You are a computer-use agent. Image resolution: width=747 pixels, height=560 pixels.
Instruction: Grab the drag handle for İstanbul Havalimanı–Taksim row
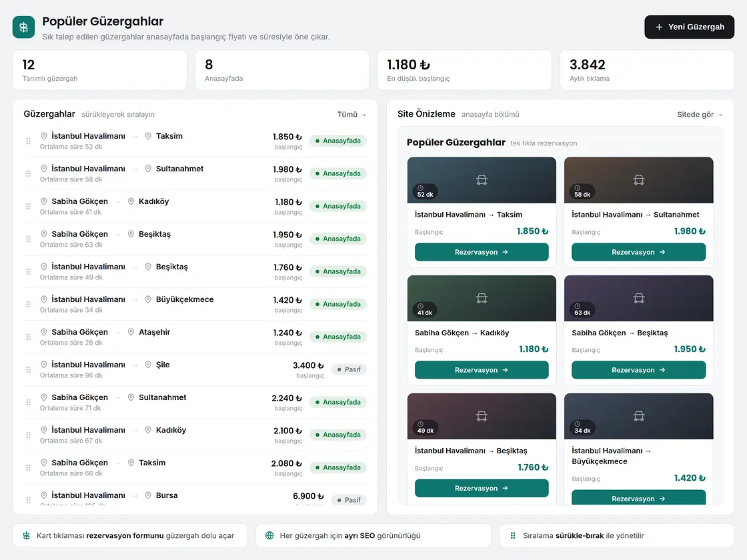point(28,141)
